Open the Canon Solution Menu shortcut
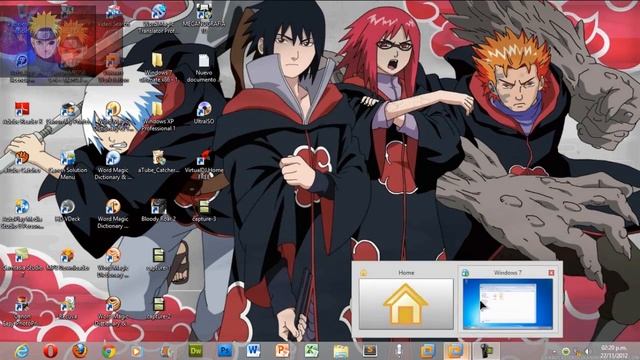The height and width of the screenshot is (360, 640). click(68, 165)
